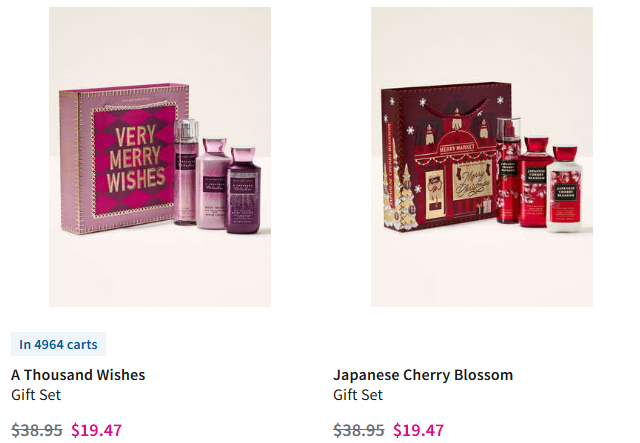Click Japanese Cherry Blossom $19.47 sale price
This screenshot has height=443, width=640.
pos(418,430)
